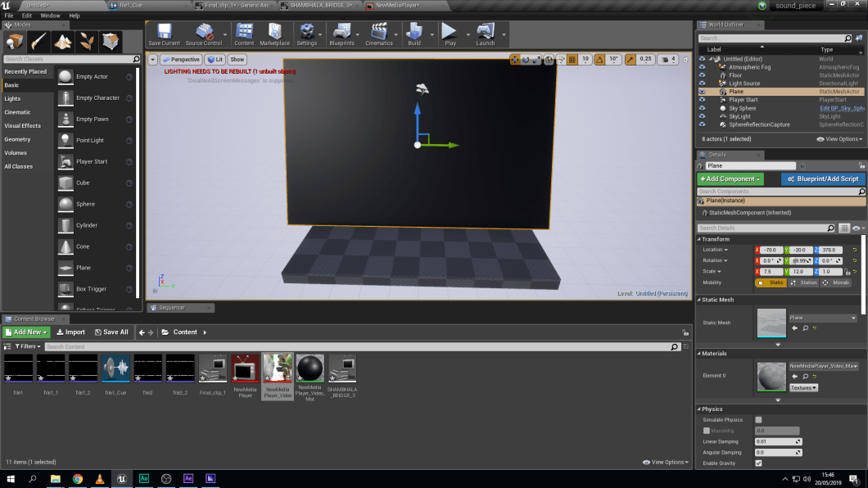
Task: Open the Settings toolbar icon
Action: 307,34
